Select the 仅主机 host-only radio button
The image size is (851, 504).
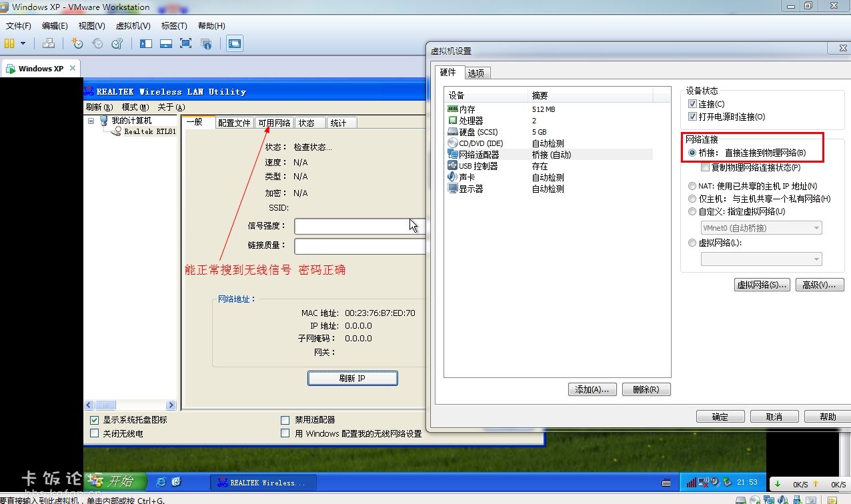692,199
